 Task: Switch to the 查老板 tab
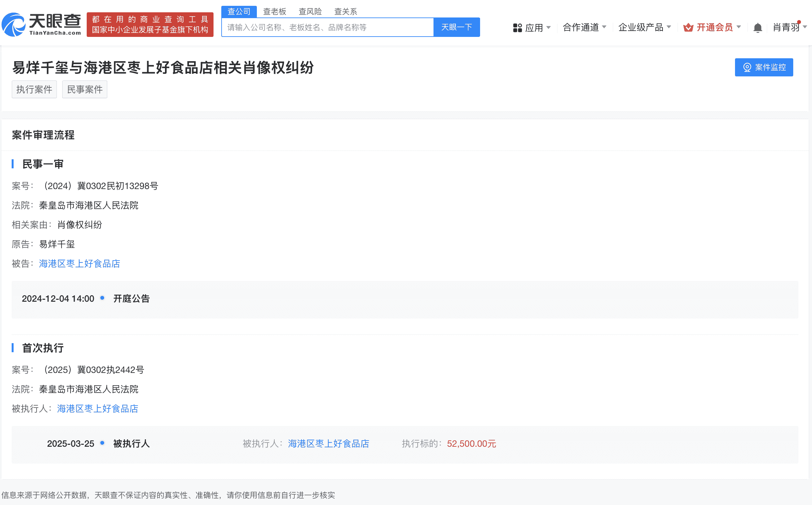(274, 11)
